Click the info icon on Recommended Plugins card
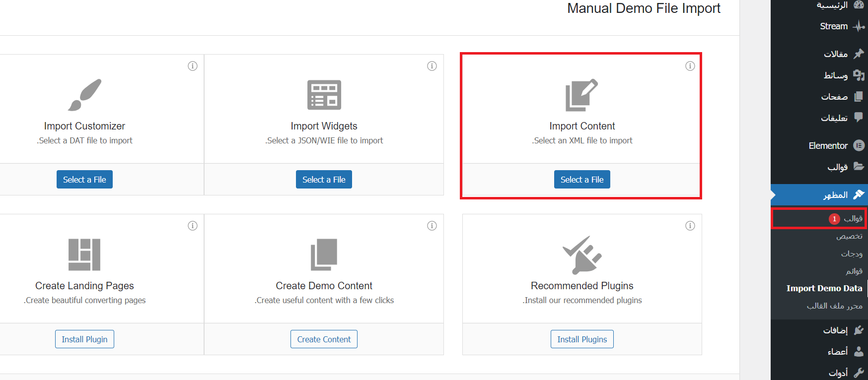The image size is (868, 380). [x=690, y=226]
